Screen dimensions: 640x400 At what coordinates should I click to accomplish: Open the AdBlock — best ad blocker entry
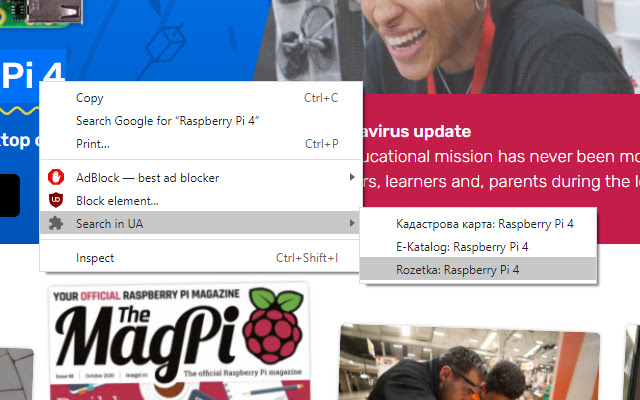coord(201,178)
